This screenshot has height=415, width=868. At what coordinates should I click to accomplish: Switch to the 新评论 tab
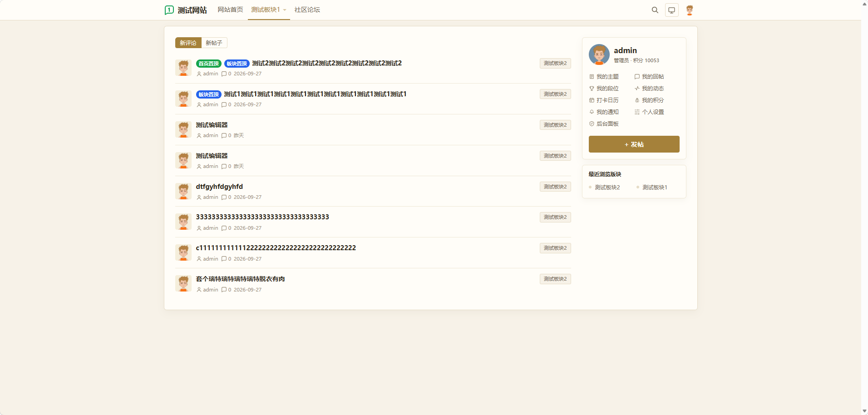188,43
